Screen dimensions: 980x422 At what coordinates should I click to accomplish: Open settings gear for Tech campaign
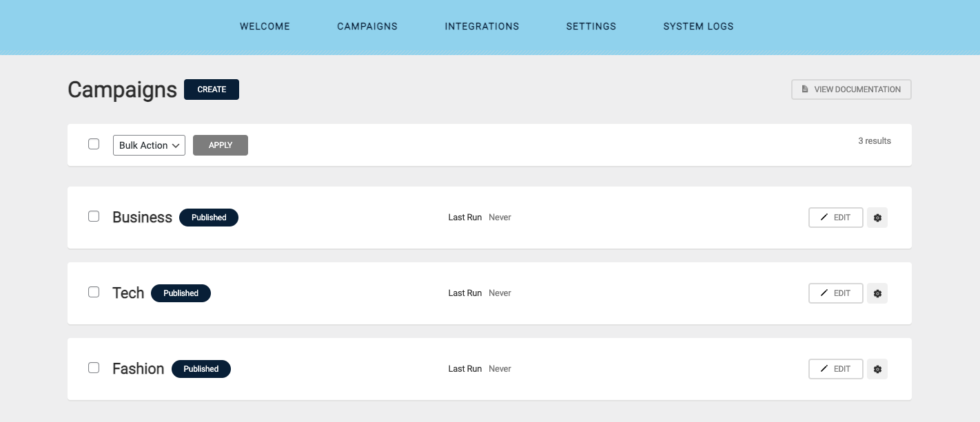pos(877,293)
